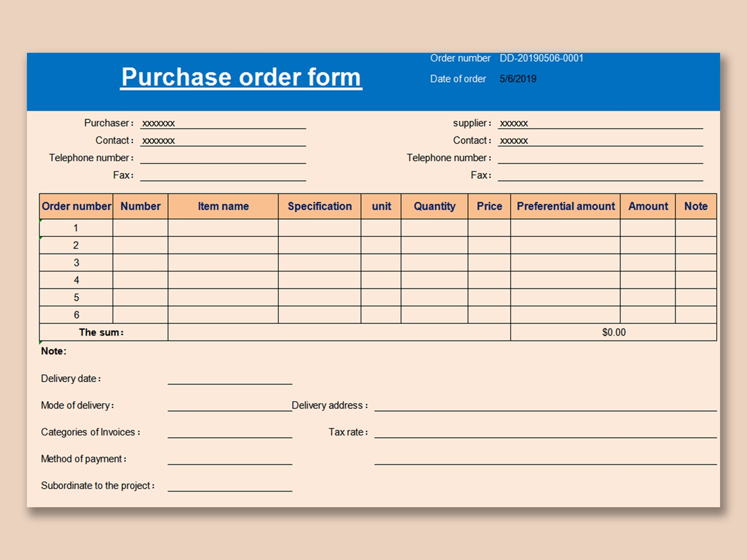Select the supplier name field

pos(600,123)
